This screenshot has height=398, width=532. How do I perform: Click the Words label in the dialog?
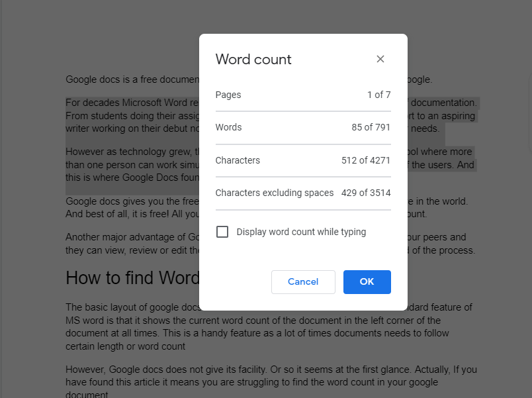(228, 127)
